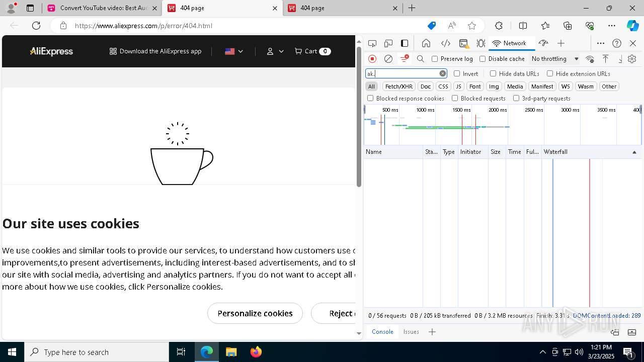
Task: Switch to the last 404 page tab
Action: click(344, 8)
